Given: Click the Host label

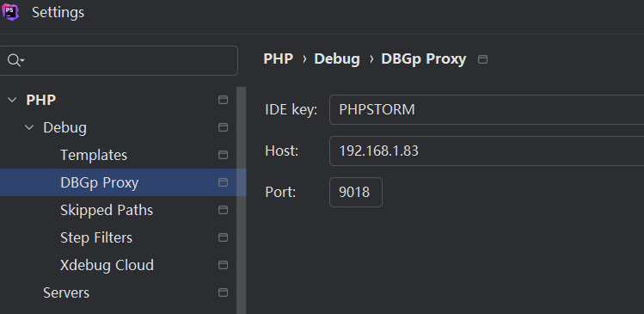Looking at the screenshot, I should pos(281,151).
